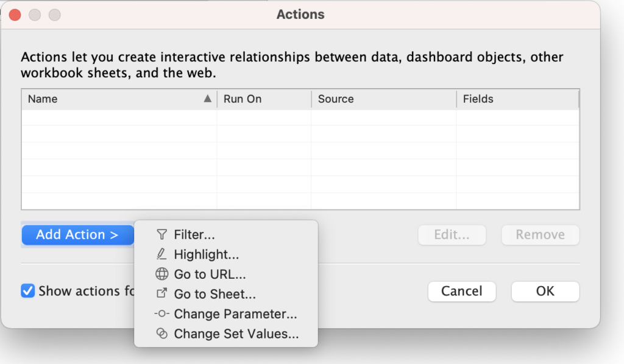Click the Name column sort arrow
This screenshot has width=624, height=364.
(x=208, y=99)
